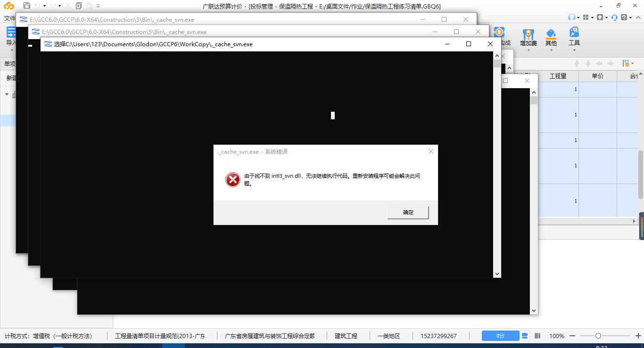This screenshot has width=644, height=348.
Task: Click the 费用构成 yen icon
Action: [x=499, y=32]
